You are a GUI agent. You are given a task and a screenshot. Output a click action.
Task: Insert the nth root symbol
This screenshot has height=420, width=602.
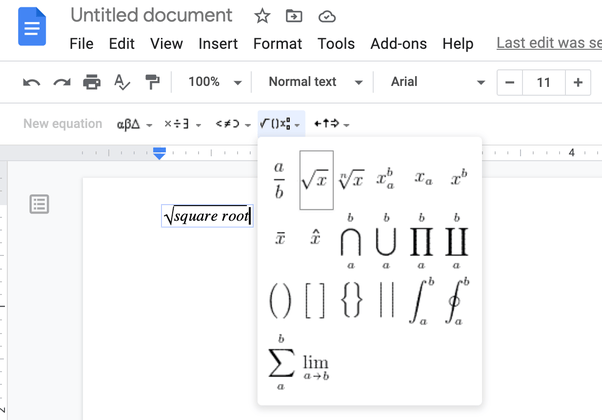[x=351, y=179]
